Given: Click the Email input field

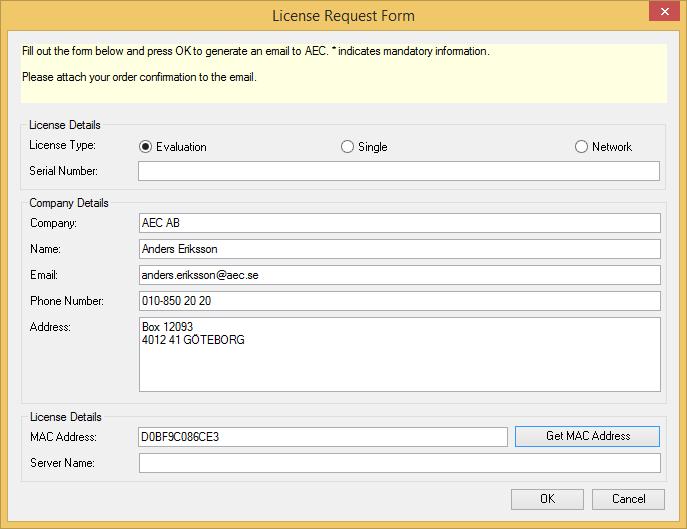Looking at the screenshot, I should click(x=400, y=275).
